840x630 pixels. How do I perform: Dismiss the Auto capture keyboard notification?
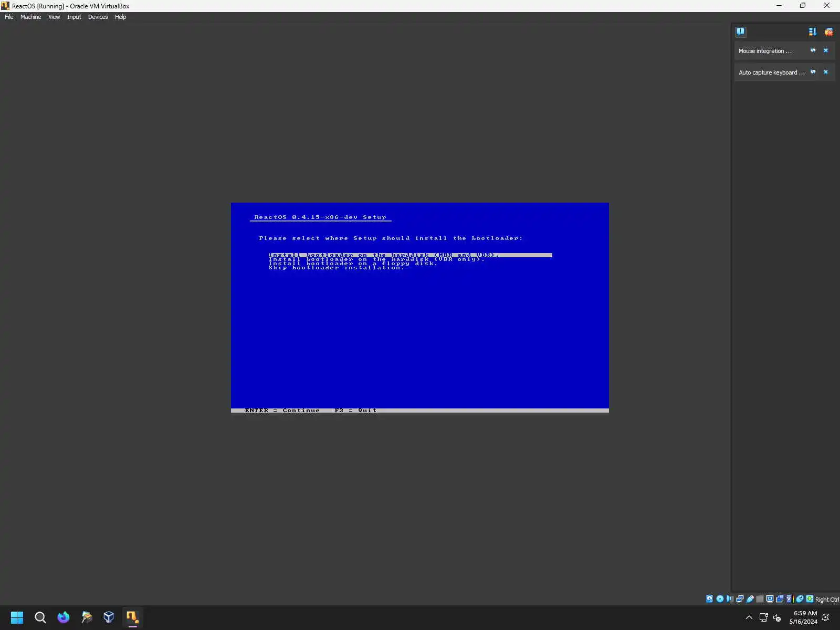pos(826,72)
